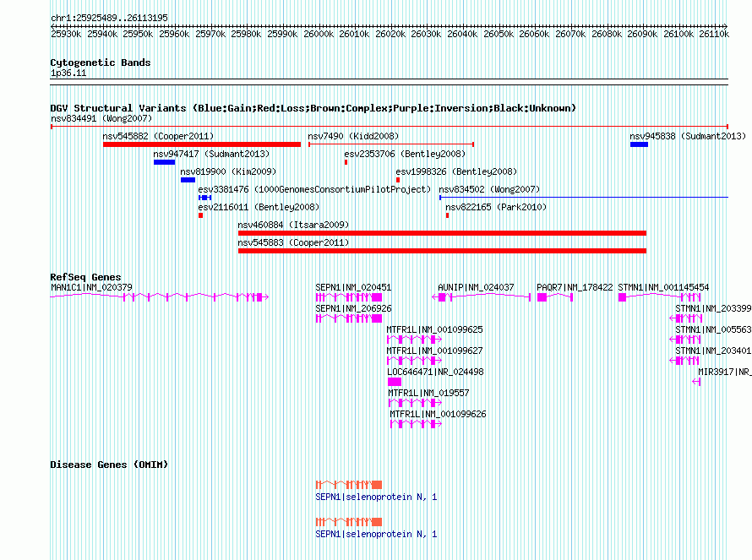Click the esv2353706 (Bentley2008) small red marker
This screenshot has height=560, width=752.
click(x=346, y=162)
